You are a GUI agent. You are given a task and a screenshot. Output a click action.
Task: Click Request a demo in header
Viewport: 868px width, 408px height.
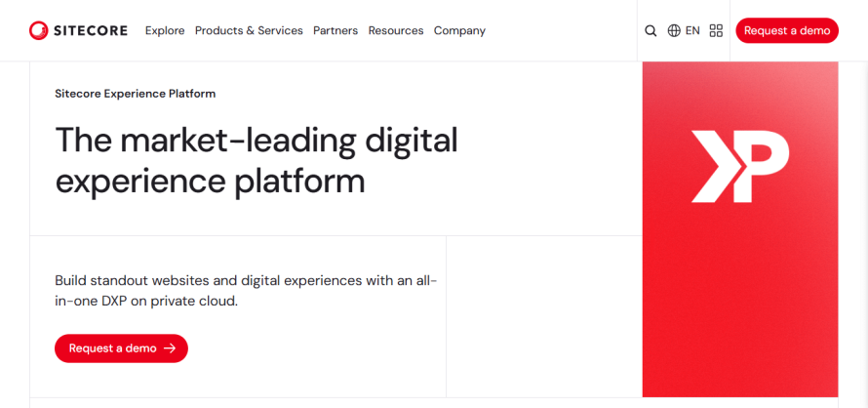pos(787,30)
